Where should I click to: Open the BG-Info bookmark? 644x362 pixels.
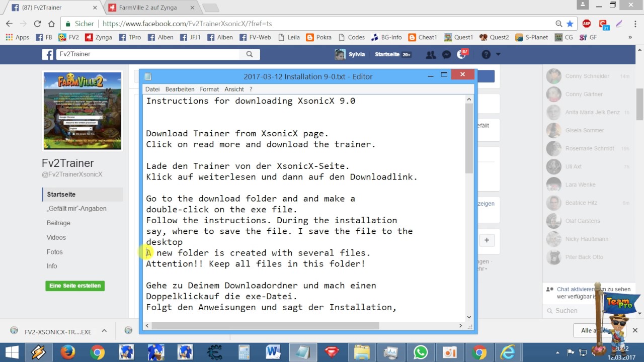click(386, 37)
